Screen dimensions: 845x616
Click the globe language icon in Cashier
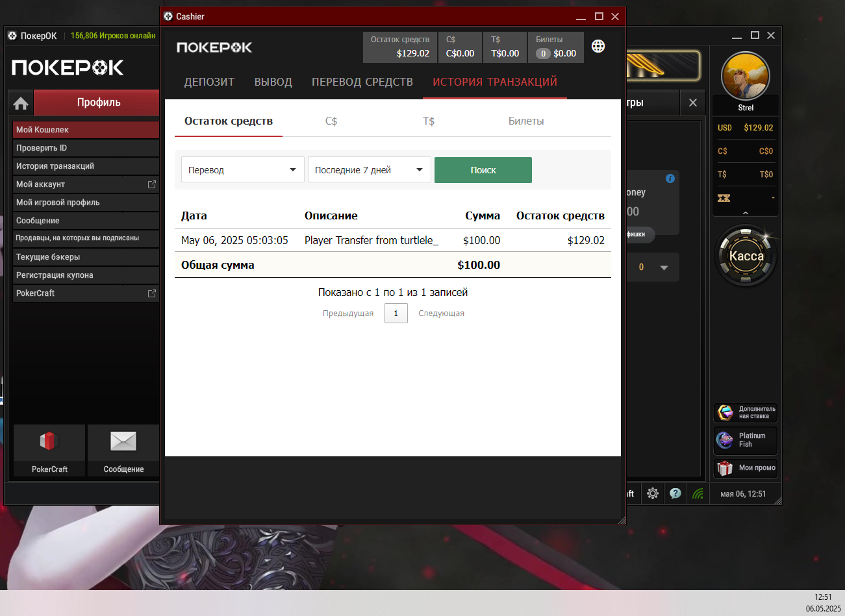[x=598, y=46]
